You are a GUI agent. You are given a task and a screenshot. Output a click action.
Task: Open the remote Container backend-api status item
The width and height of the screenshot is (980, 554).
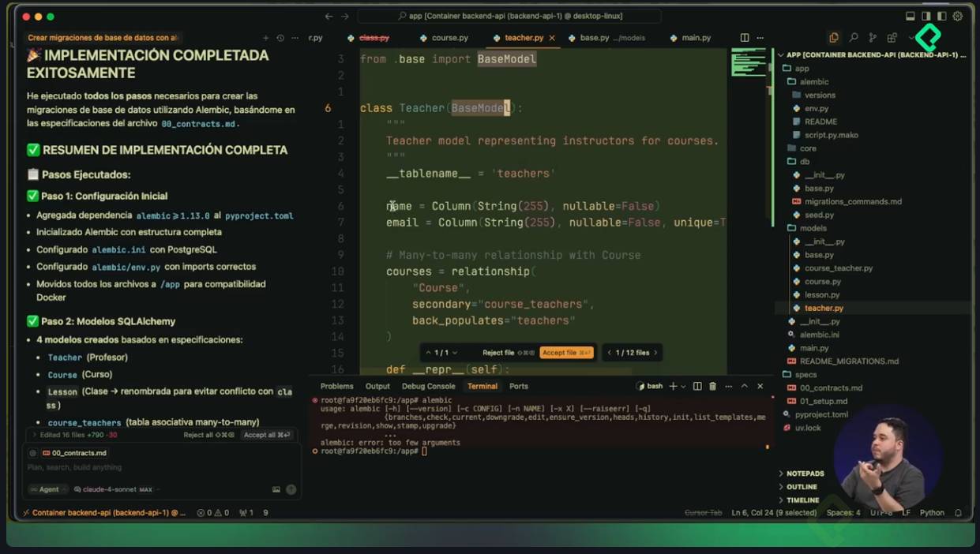(104, 512)
